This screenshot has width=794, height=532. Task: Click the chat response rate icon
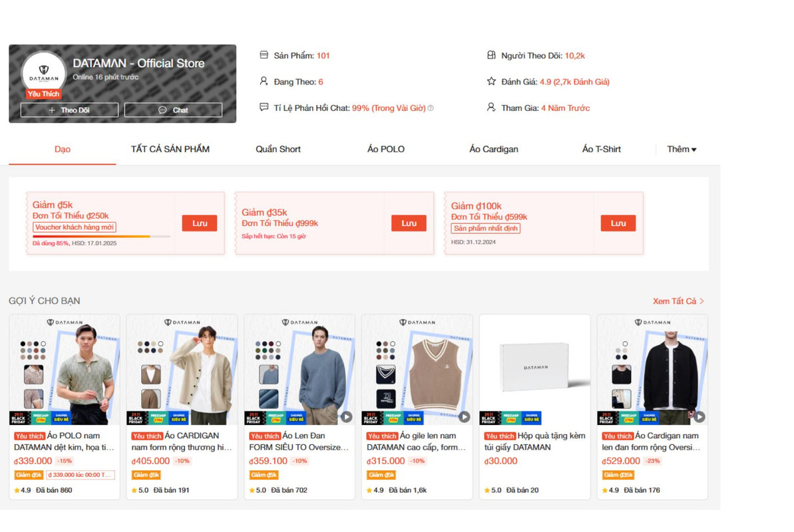(x=264, y=107)
